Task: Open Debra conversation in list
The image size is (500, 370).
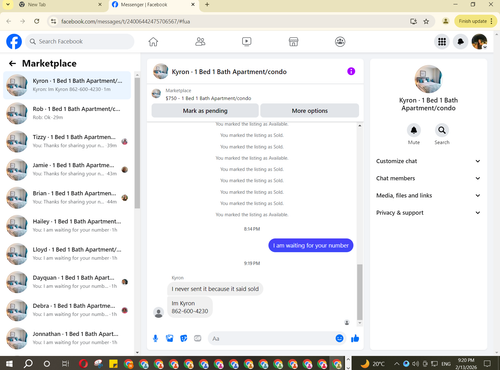Action: point(67,310)
